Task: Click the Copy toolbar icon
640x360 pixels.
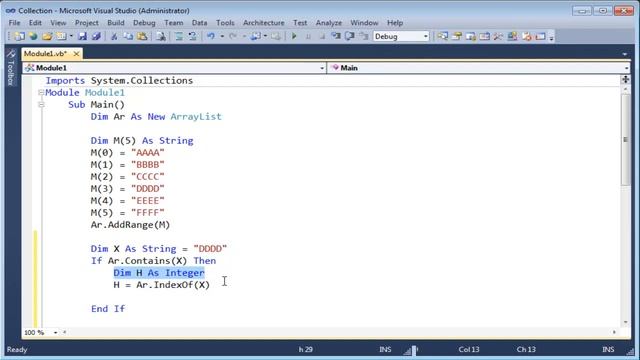Action: point(128,36)
